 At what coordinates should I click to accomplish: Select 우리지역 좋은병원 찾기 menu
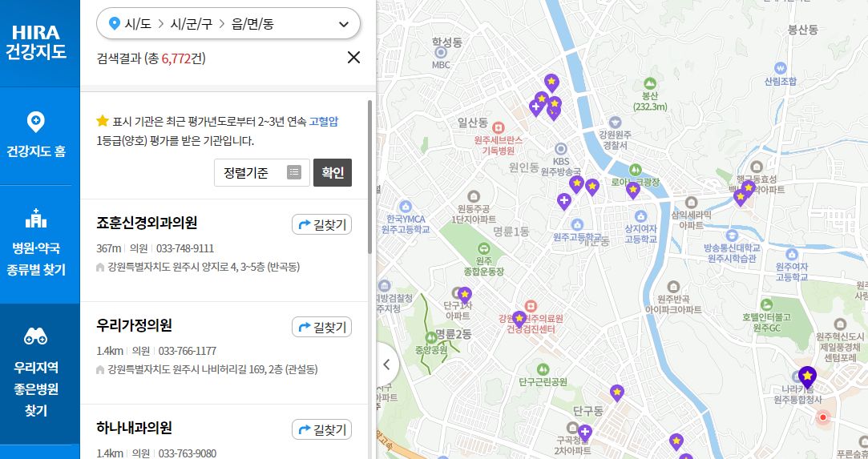[x=37, y=373]
